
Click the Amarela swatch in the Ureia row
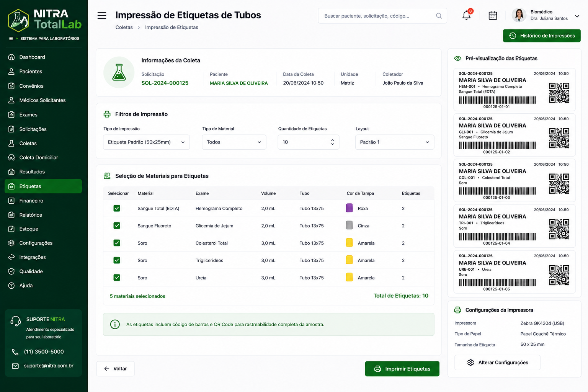pos(349,277)
